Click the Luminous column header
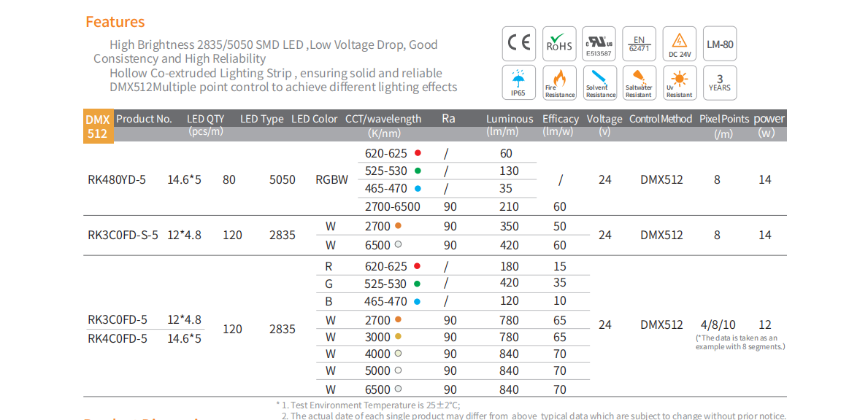This screenshot has height=420, width=868. coord(510,119)
